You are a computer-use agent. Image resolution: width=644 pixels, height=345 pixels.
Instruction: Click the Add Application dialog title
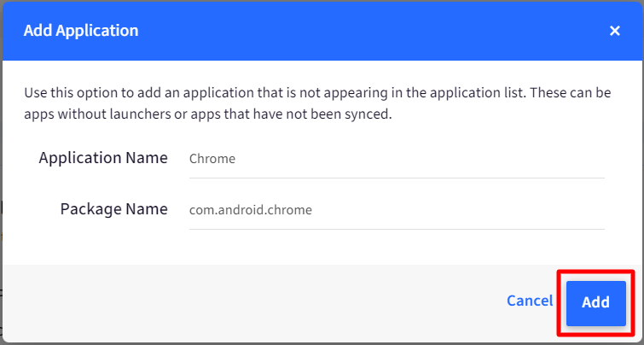pyautogui.click(x=81, y=31)
